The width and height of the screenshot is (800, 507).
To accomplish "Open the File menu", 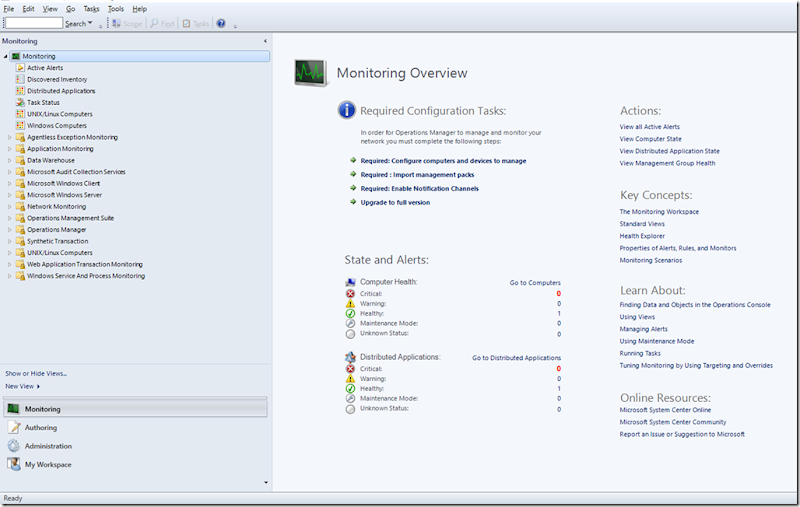I will (9, 9).
